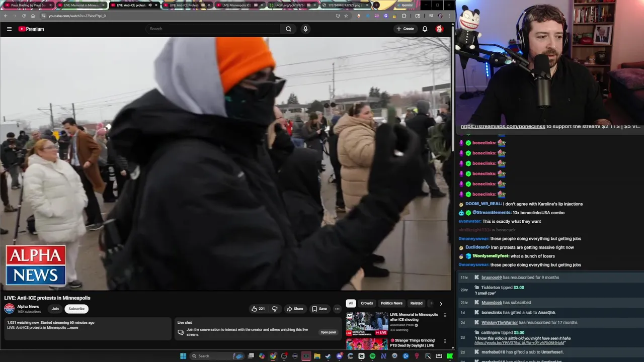Open the YouTube guide hamburger menu

[x=9, y=29]
